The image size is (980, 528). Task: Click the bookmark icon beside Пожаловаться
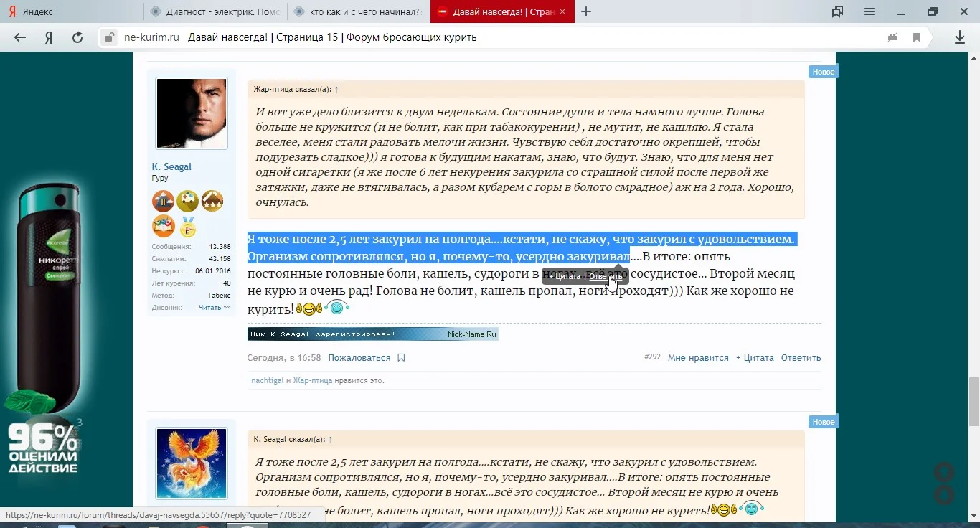[401, 357]
